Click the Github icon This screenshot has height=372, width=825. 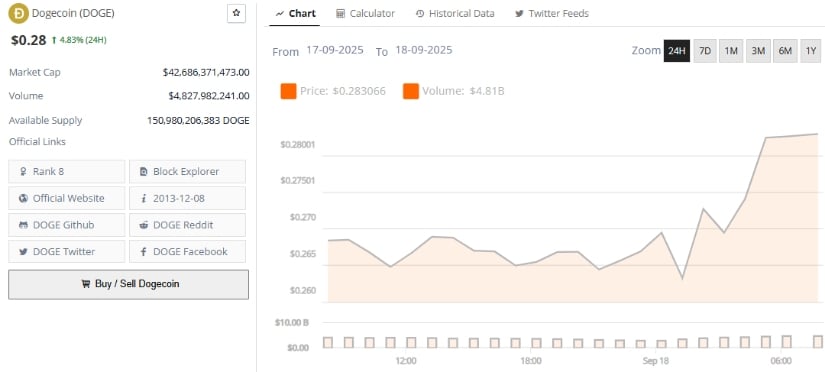coord(23,225)
